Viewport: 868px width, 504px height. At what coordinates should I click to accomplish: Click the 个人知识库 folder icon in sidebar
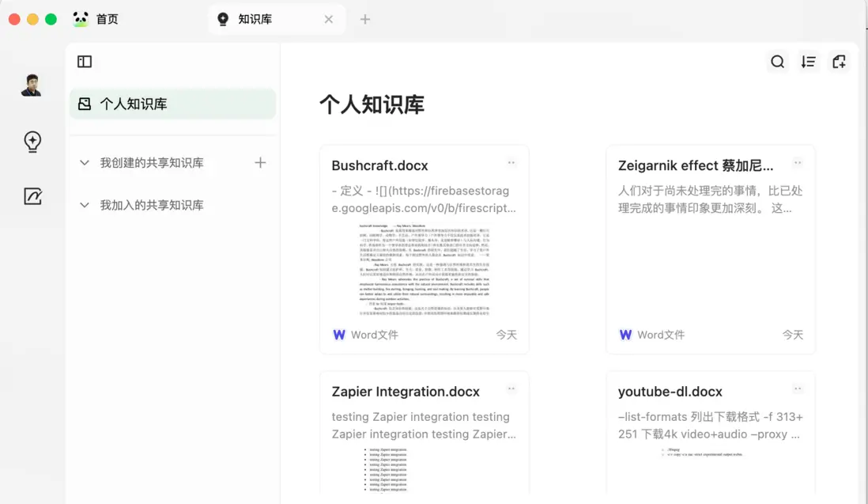point(84,104)
